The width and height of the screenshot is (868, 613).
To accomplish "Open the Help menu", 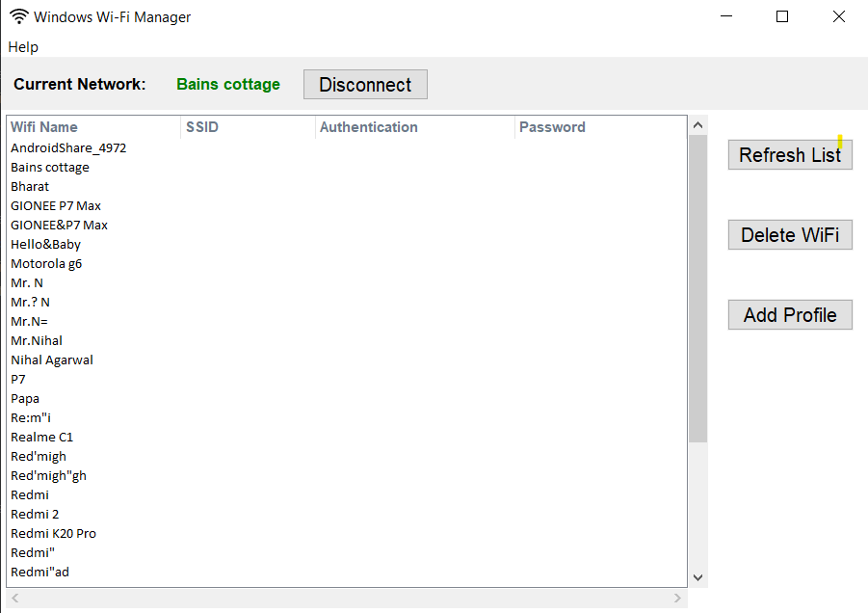I will (x=23, y=47).
